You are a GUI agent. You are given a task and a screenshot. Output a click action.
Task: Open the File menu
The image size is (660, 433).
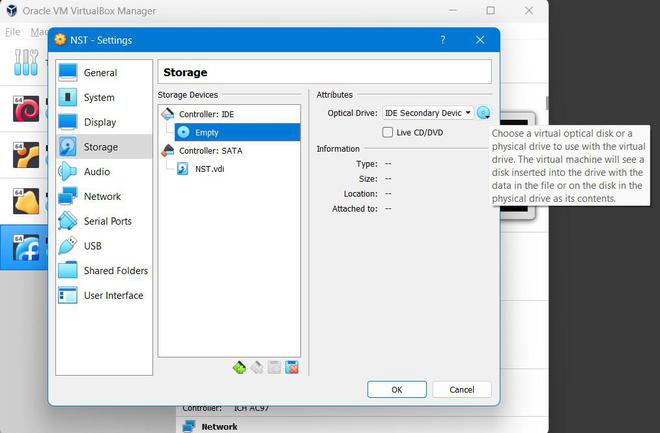click(13, 32)
